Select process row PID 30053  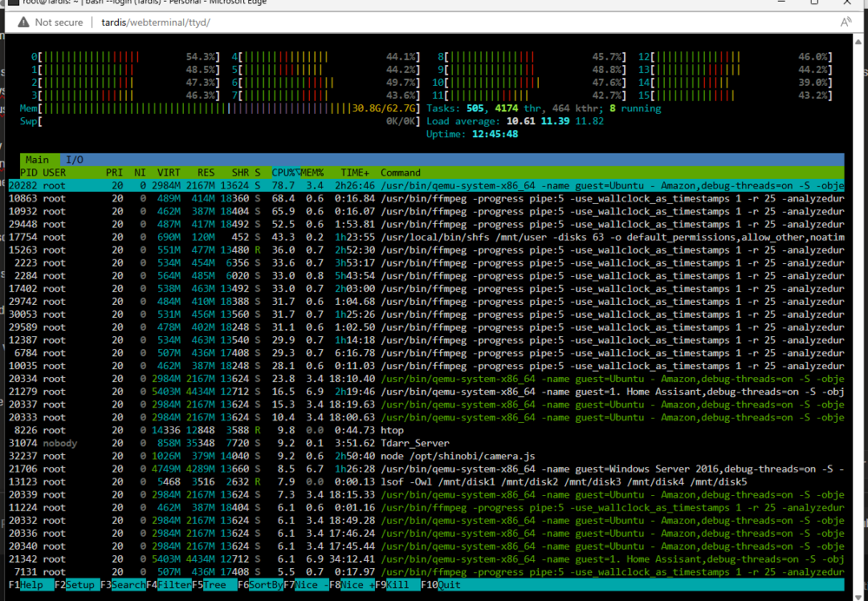coord(426,314)
